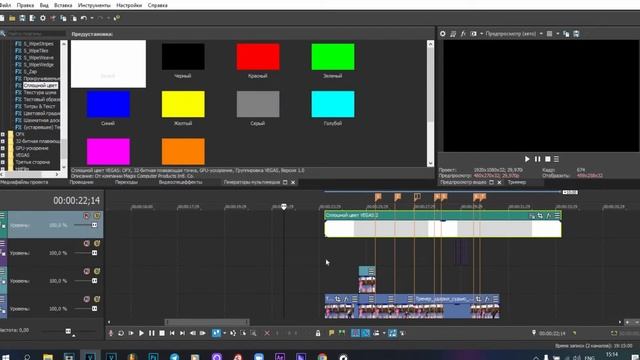Switch to Проводник tab

tap(81, 182)
